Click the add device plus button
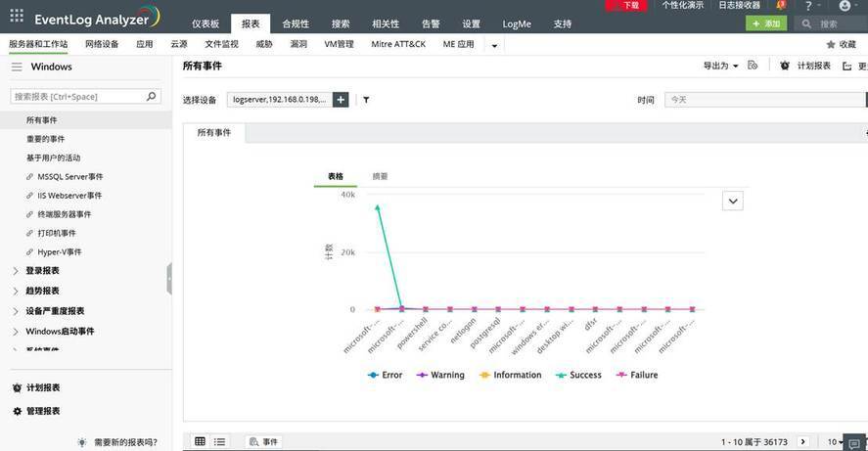The height and width of the screenshot is (451, 868). point(341,100)
